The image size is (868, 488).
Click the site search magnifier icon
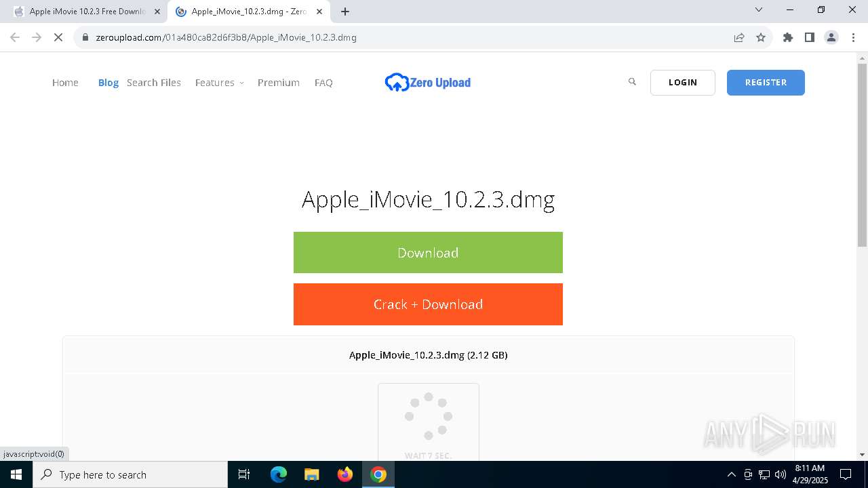[x=632, y=82]
